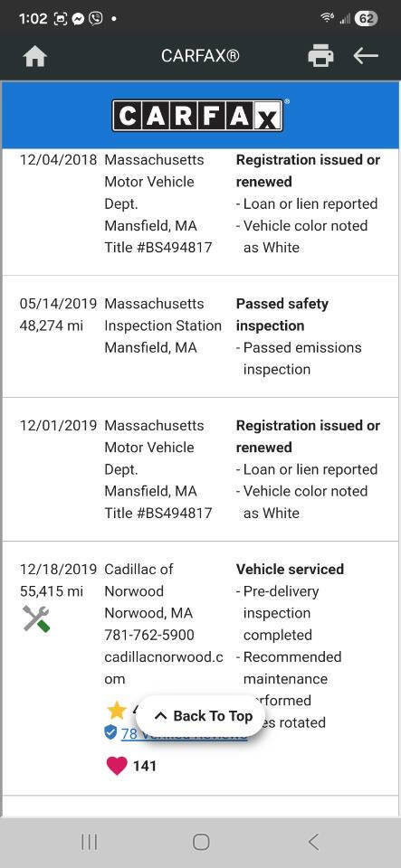Screen dimensions: 401x868
Task: Go back using the top arrow icon
Action: tap(366, 56)
